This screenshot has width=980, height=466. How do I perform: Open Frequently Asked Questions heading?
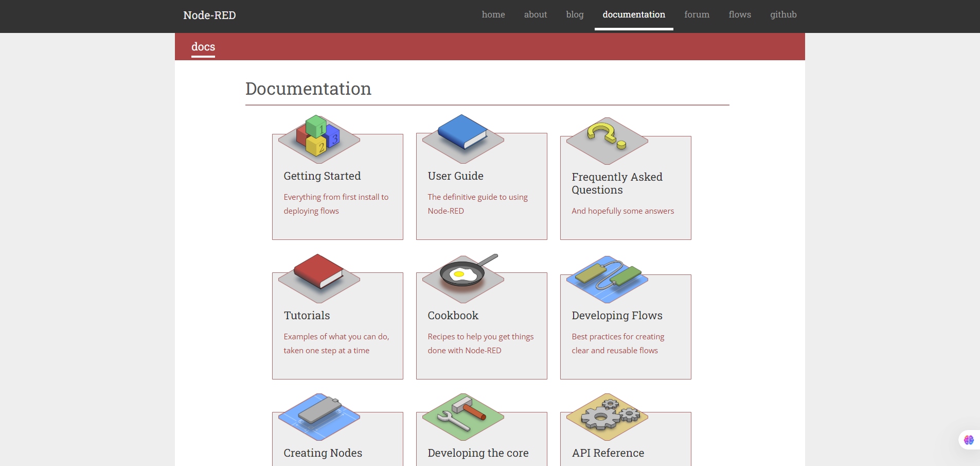(x=617, y=183)
